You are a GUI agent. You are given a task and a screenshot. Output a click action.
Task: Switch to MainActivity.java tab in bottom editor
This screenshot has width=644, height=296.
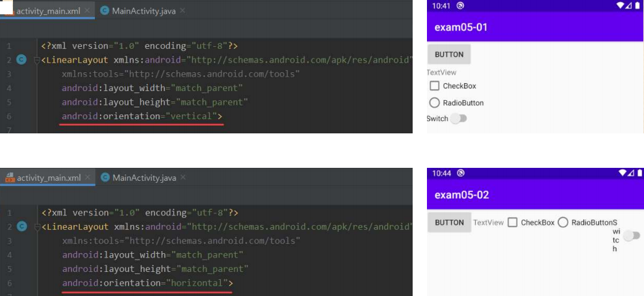142,178
